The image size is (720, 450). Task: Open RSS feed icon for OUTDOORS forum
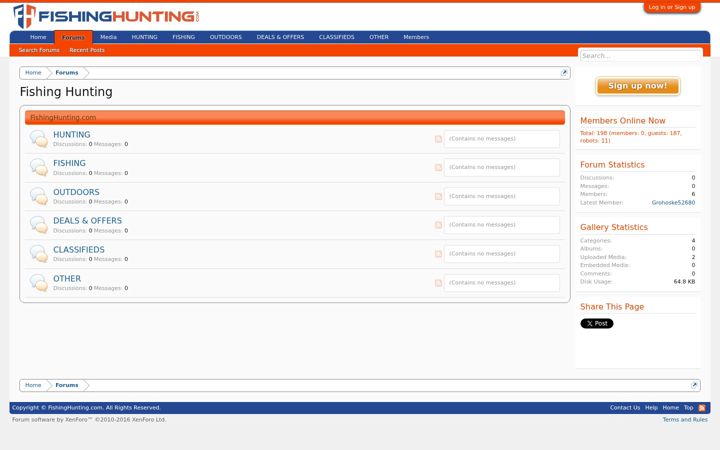439,196
